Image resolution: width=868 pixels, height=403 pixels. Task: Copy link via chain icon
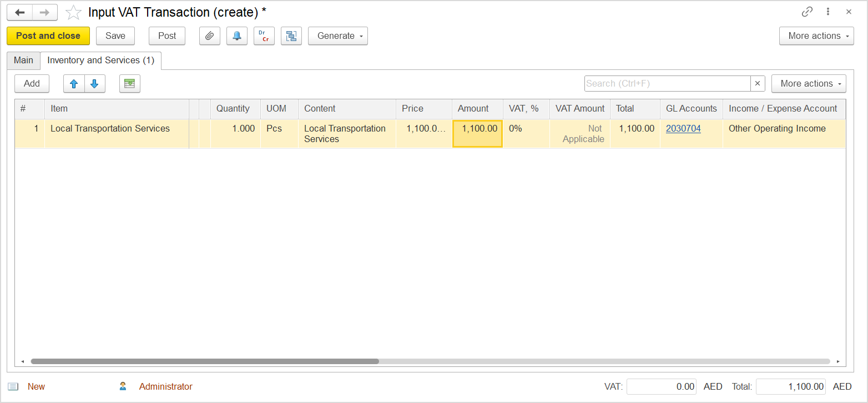[807, 12]
